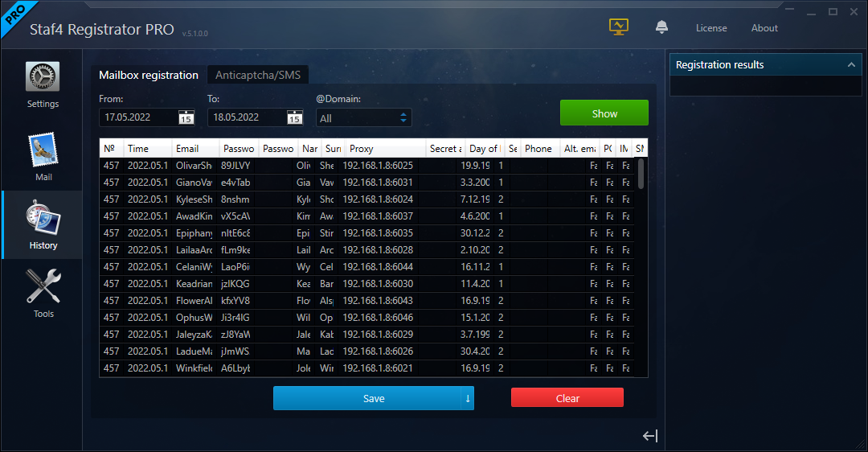Click proxy cell 192.168.1.8:6035
The width and height of the screenshot is (868, 452).
point(378,233)
